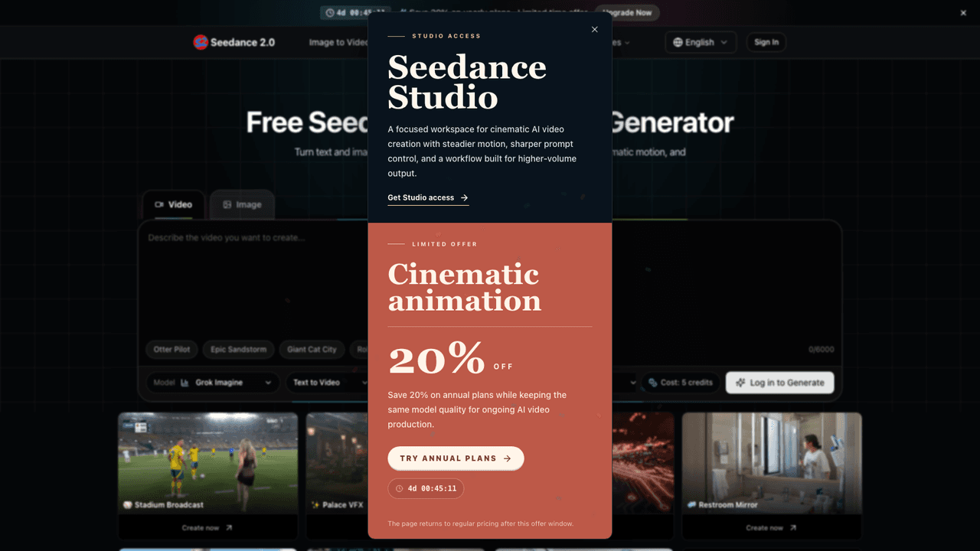
Task: Click Upgrade Now in banner
Action: [627, 13]
